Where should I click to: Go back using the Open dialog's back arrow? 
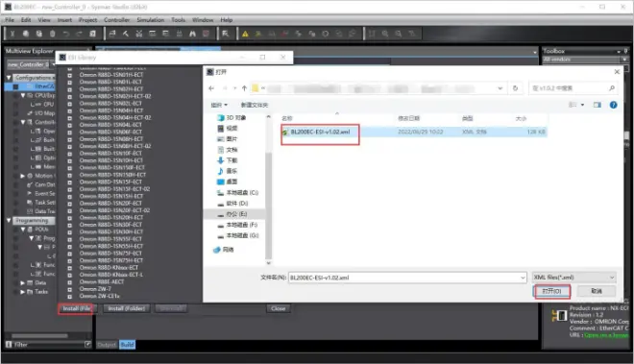211,88
